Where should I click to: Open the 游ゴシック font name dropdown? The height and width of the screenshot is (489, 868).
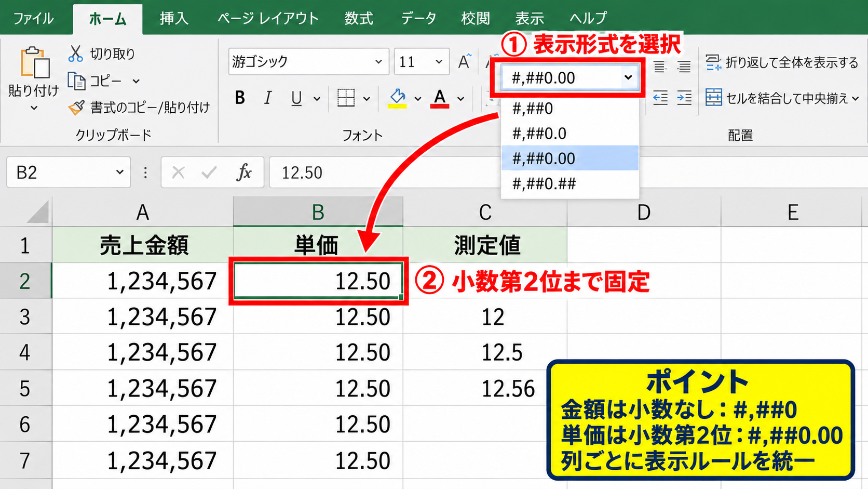click(x=378, y=62)
